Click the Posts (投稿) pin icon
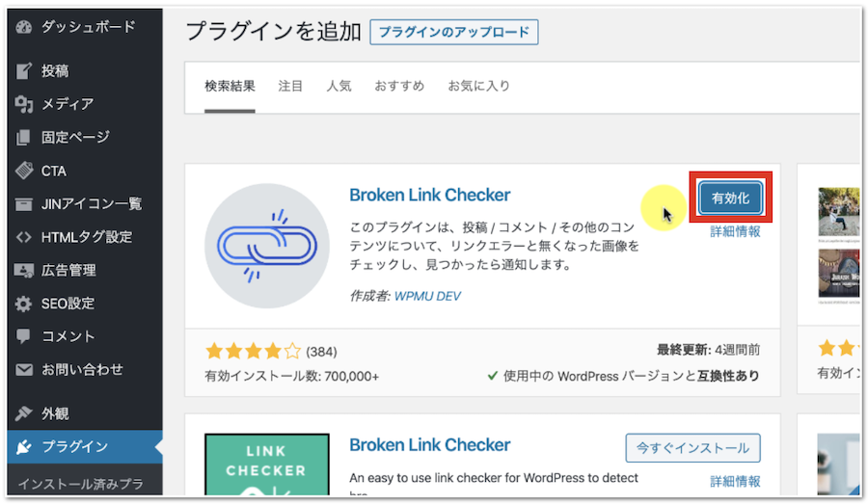This screenshot has width=868, height=504. (x=24, y=71)
